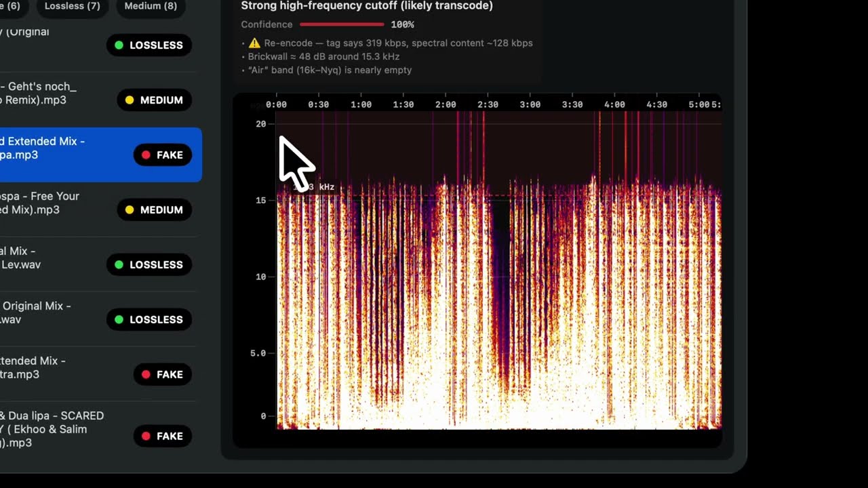Select the Geht's noch_ Remix.mp3 track
Screen dimensions: 868x488
pos(98,100)
